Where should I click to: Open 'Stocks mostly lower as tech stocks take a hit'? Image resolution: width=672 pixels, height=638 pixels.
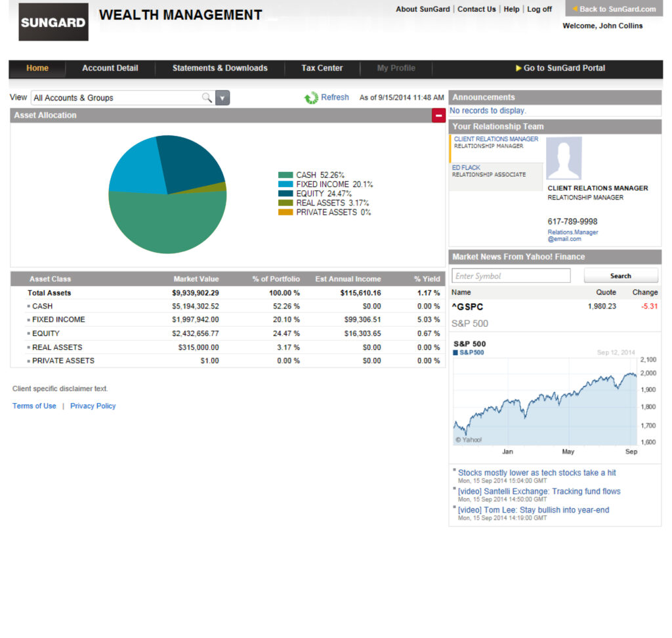coord(537,473)
